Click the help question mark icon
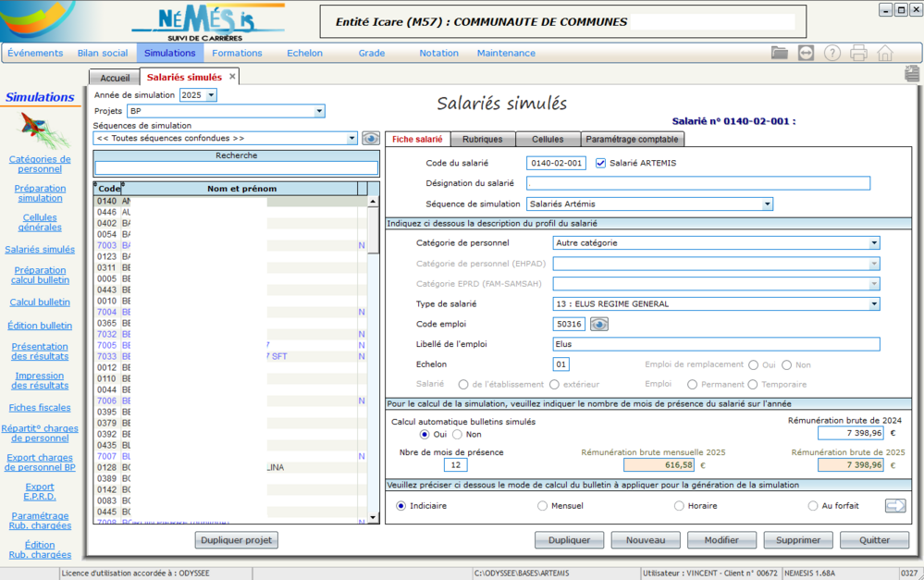Screen dimensions: 924x580 tap(832, 53)
